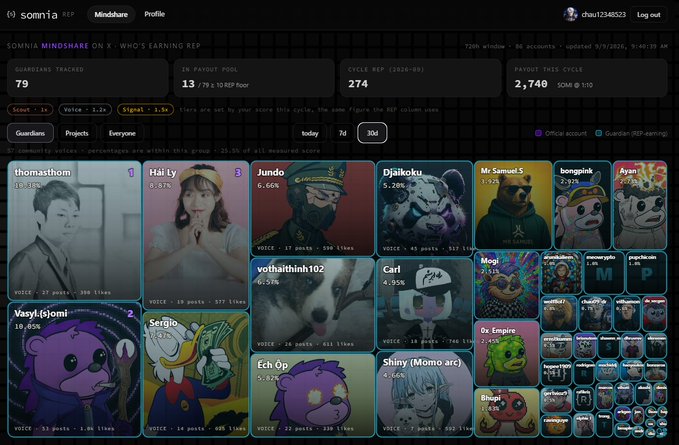Open the Jundo soldier card
Viewport: 679px width, 445px height.
pyautogui.click(x=313, y=208)
